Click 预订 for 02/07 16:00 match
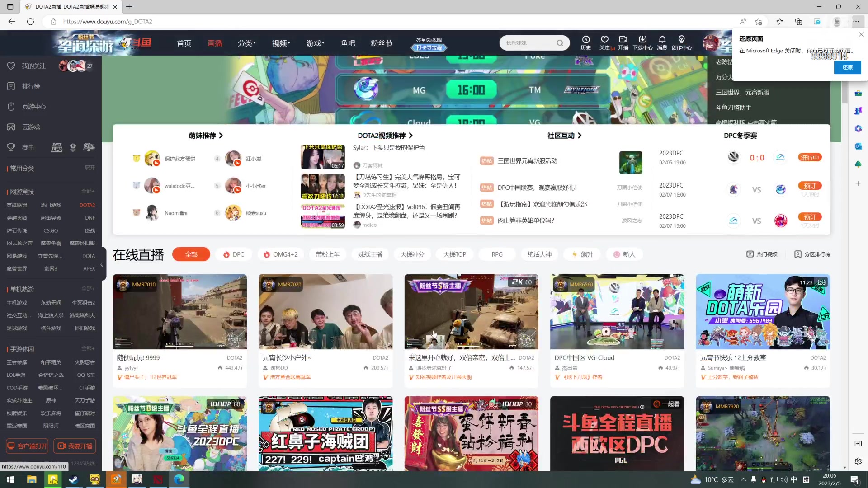 (x=810, y=186)
